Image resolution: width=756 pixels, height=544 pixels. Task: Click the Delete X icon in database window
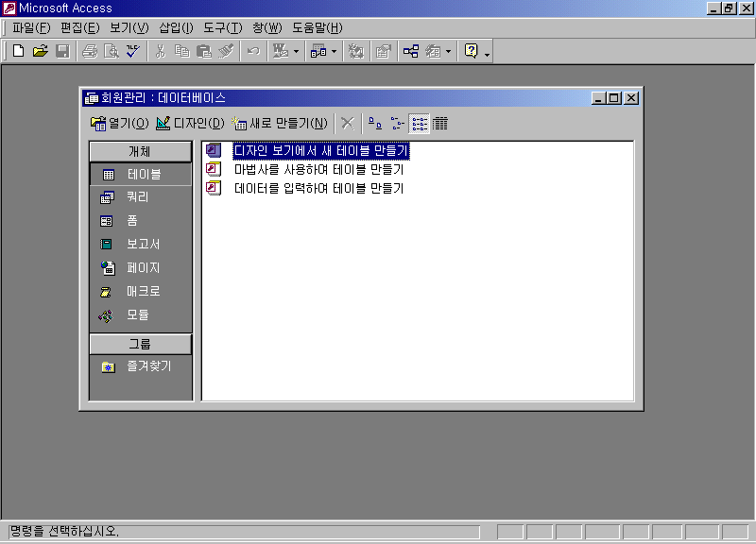click(x=348, y=124)
